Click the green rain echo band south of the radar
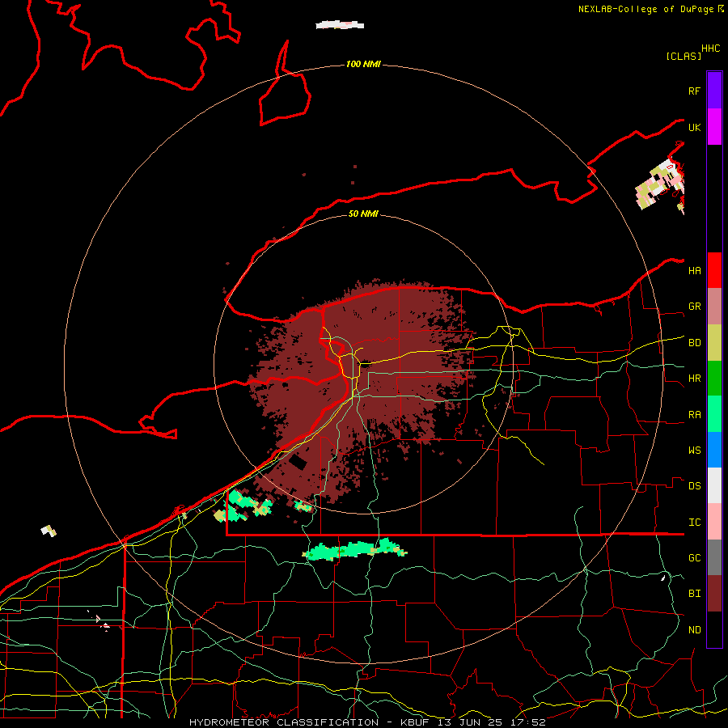The width and height of the screenshot is (728, 728). [x=355, y=550]
